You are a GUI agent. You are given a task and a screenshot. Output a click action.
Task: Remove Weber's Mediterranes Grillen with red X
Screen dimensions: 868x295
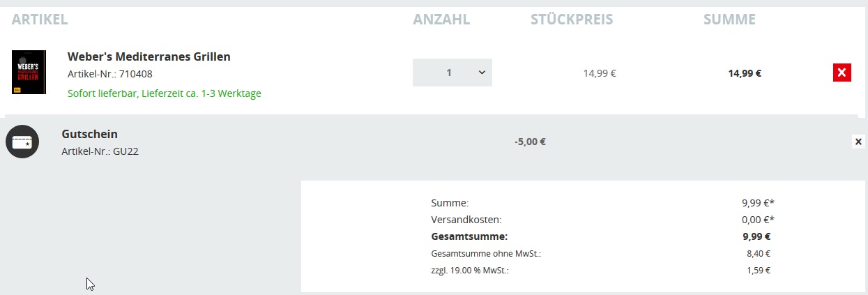(842, 73)
